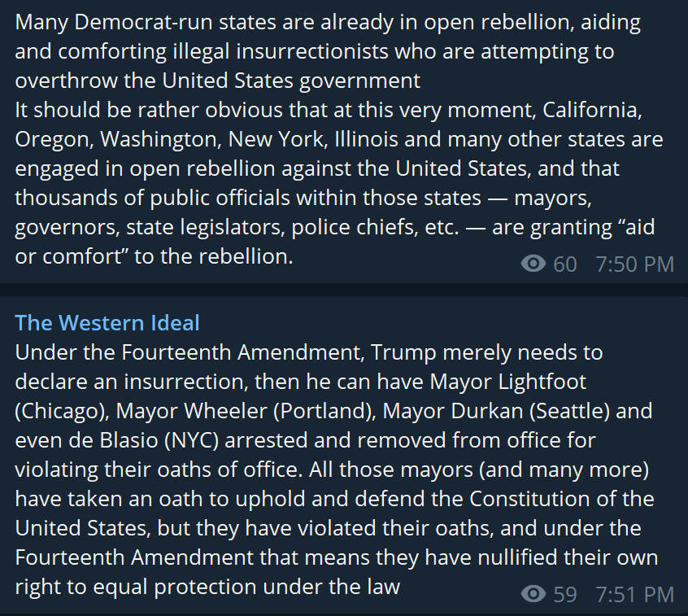Click the 60 view count
The width and height of the screenshot is (688, 616).
click(564, 264)
